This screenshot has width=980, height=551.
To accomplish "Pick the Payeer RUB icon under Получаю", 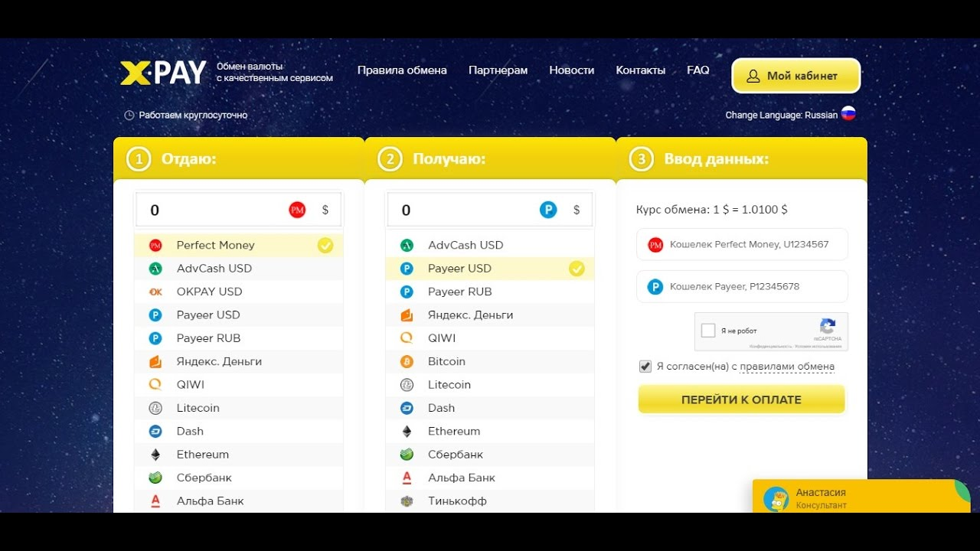I will click(x=407, y=292).
